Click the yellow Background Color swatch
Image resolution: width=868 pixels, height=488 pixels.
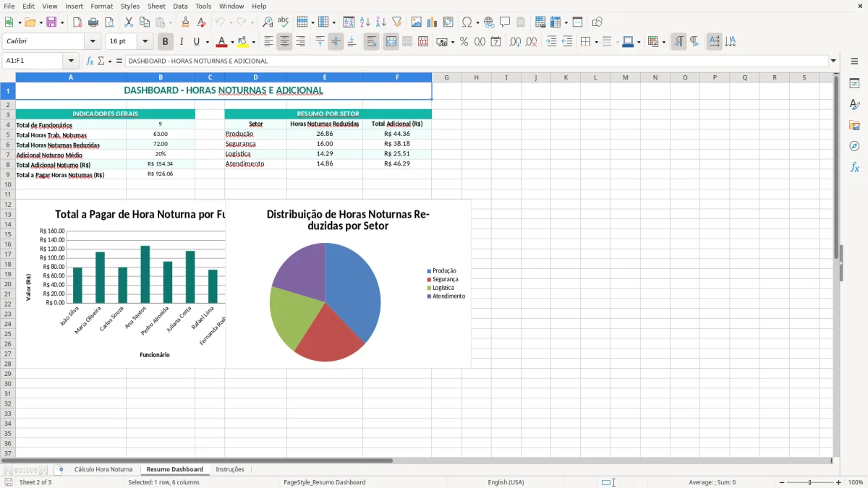pyautogui.click(x=242, y=42)
